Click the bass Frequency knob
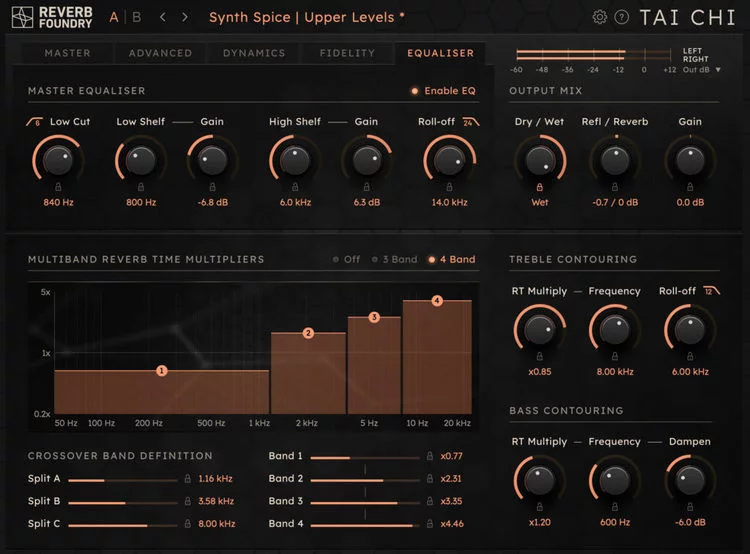The image size is (750, 554). 615,480
